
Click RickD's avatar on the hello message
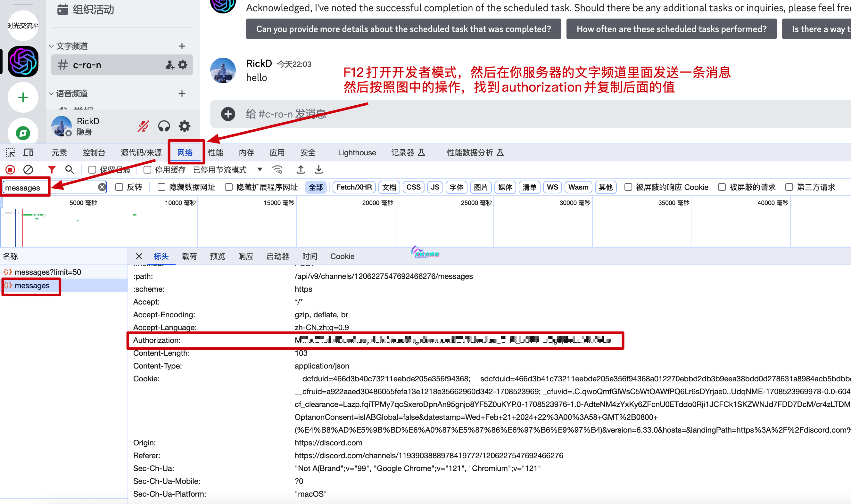223,70
